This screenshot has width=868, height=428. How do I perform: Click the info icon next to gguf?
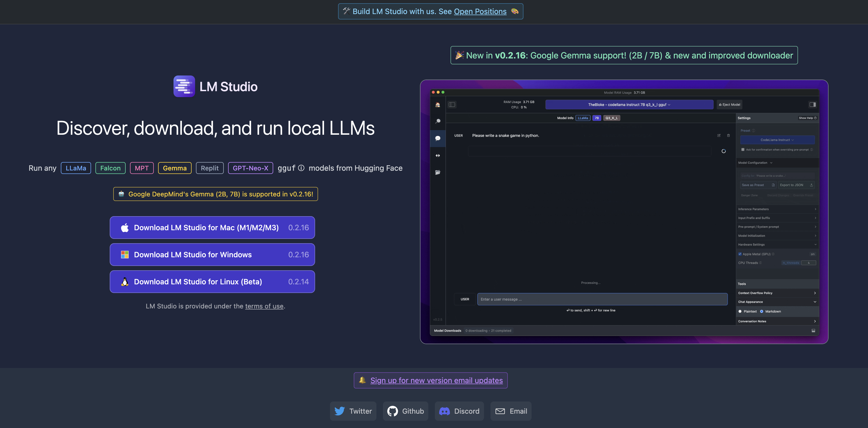[301, 168]
